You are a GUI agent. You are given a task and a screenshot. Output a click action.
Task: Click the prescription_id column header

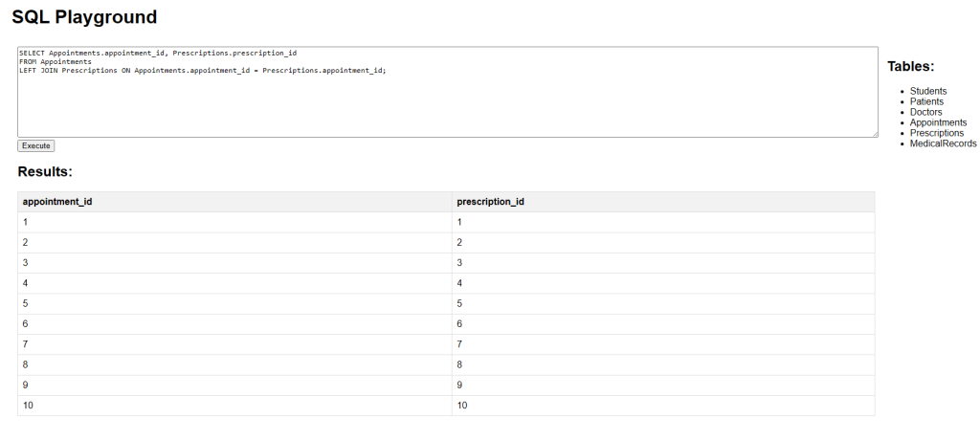[663, 202]
